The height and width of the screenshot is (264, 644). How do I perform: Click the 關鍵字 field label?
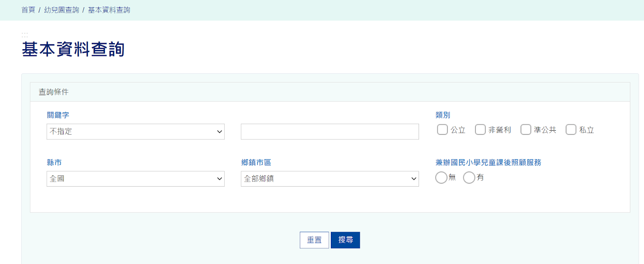[58, 115]
